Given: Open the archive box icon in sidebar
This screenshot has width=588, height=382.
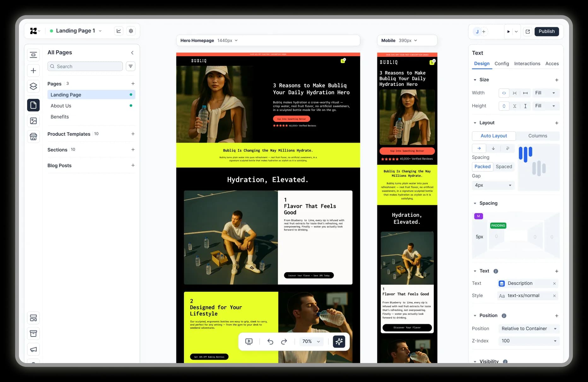Looking at the screenshot, I should pos(33,334).
